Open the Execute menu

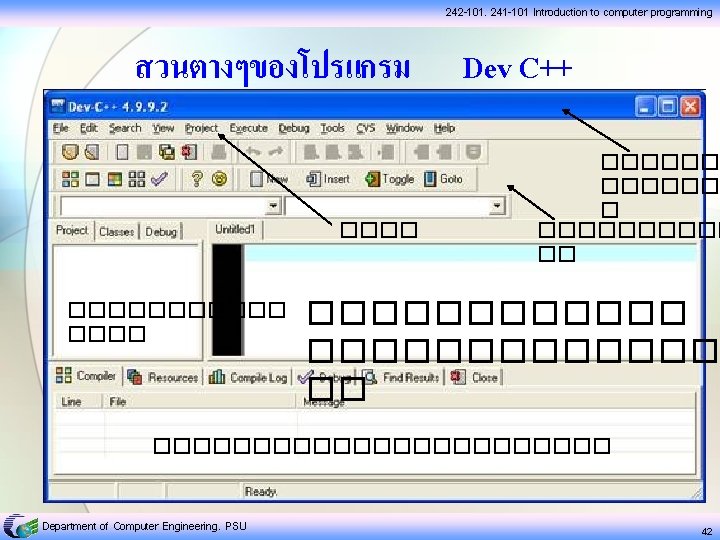click(248, 128)
